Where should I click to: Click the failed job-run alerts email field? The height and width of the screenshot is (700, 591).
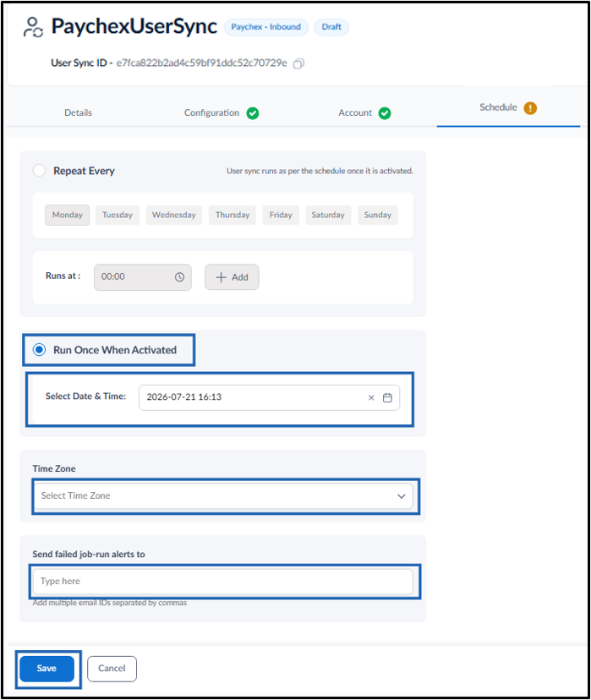tap(222, 582)
